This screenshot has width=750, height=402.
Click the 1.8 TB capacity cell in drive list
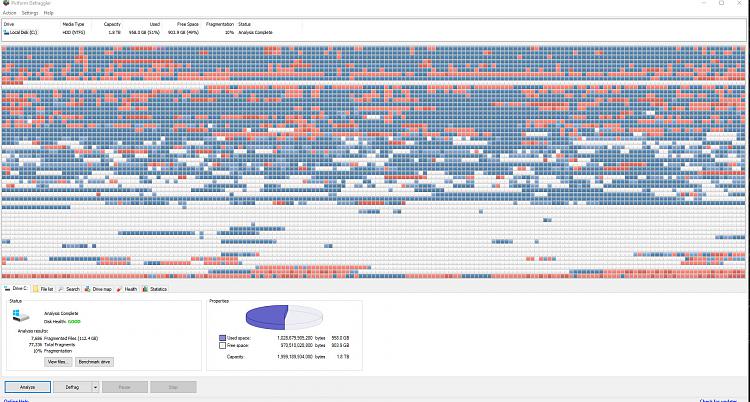[x=115, y=33]
